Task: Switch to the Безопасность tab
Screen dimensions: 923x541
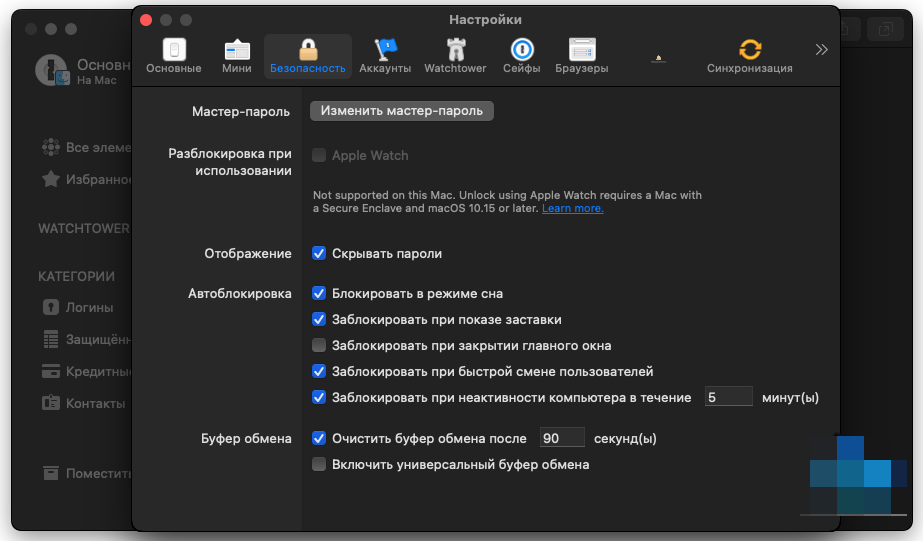Action: (x=307, y=56)
